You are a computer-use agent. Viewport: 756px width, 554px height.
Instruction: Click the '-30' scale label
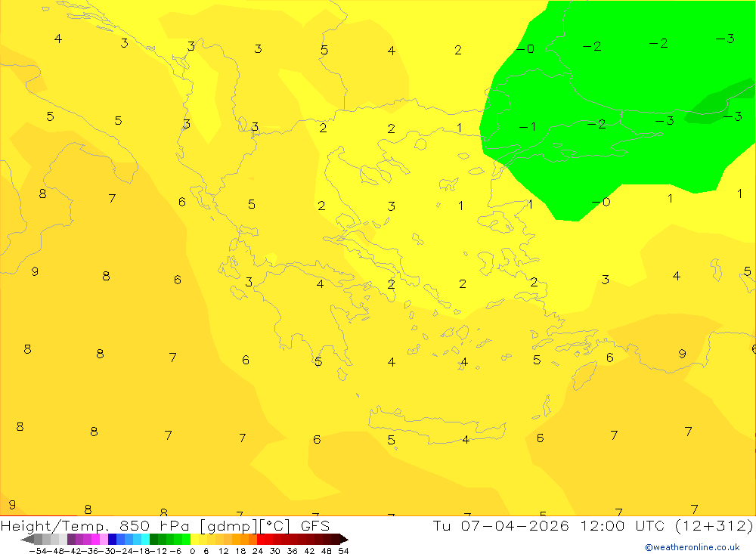tap(106, 551)
